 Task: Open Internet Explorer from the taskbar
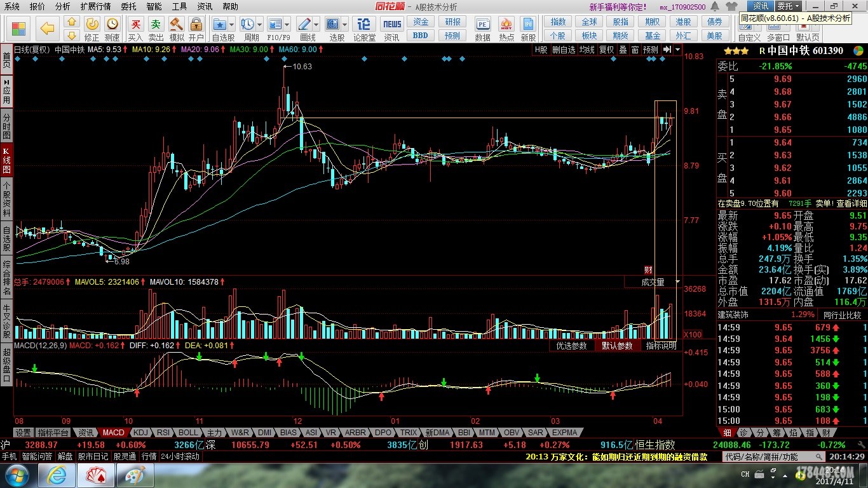click(x=57, y=475)
